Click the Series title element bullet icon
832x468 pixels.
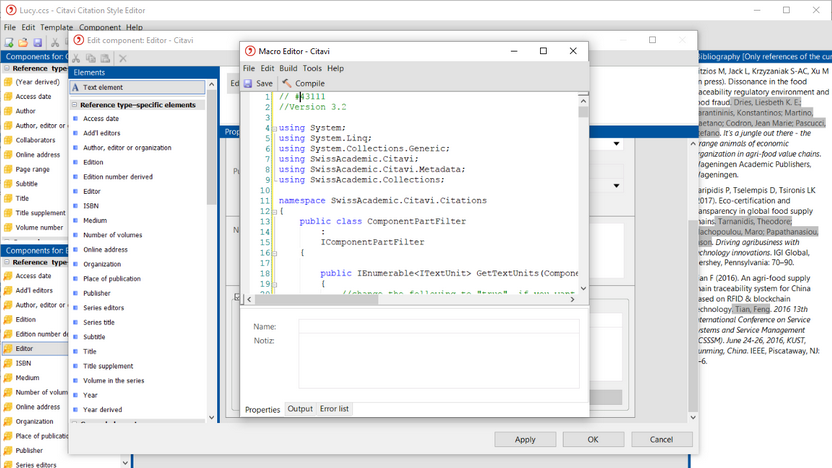tap(75, 322)
